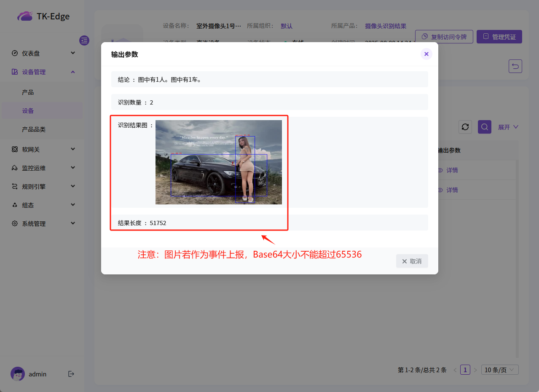Click the purple search icon button
This screenshot has width=539, height=392.
click(x=484, y=127)
